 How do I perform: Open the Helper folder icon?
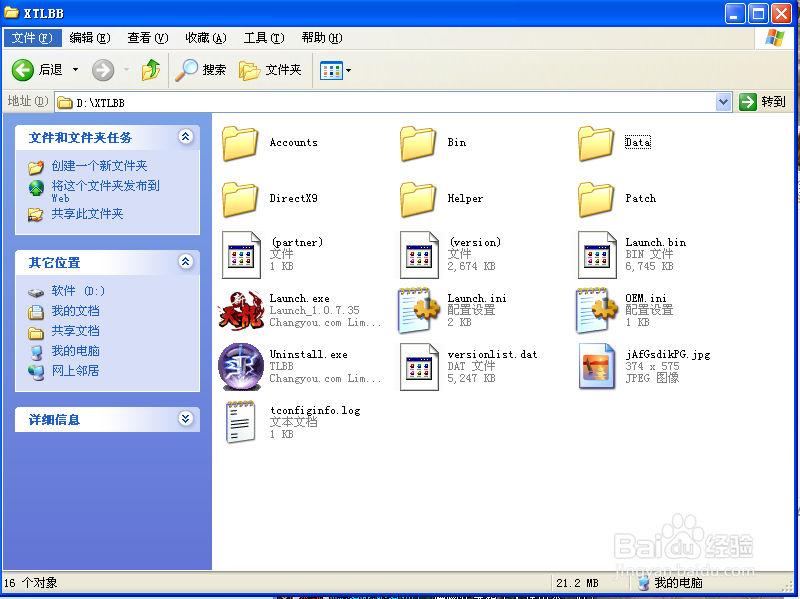418,199
